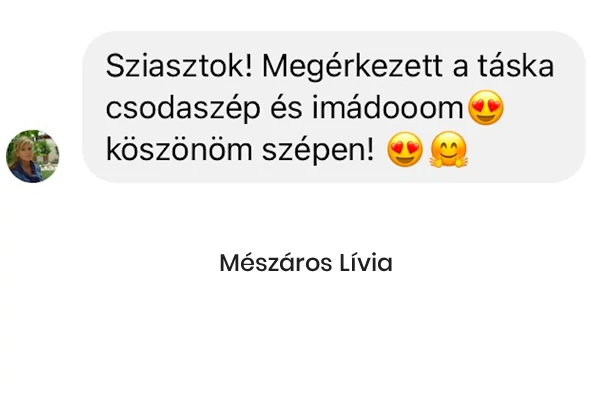Image resolution: width=600 pixels, height=400 pixels.
Task: Click the exclamation mark after Sziasztok
Action: point(249,66)
